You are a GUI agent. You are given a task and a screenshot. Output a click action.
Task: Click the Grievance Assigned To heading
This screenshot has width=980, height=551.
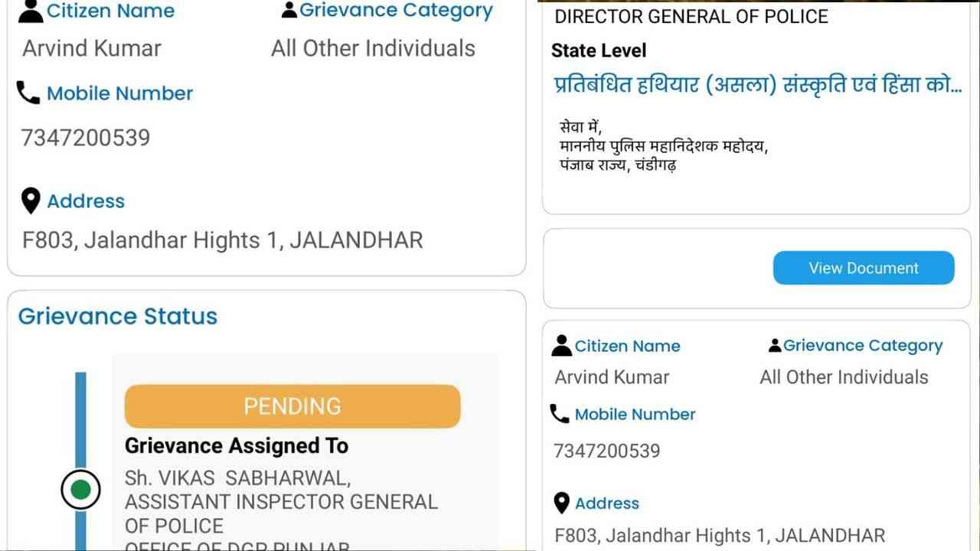point(237,445)
